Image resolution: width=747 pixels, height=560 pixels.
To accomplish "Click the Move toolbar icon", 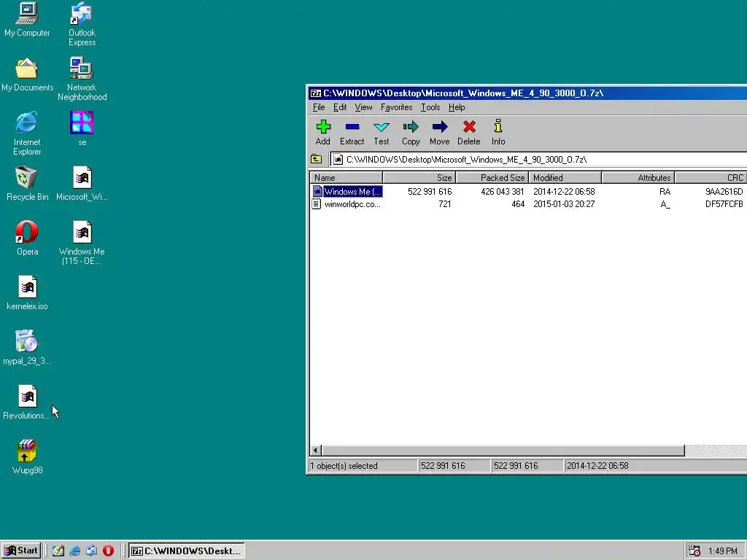I will [x=440, y=133].
